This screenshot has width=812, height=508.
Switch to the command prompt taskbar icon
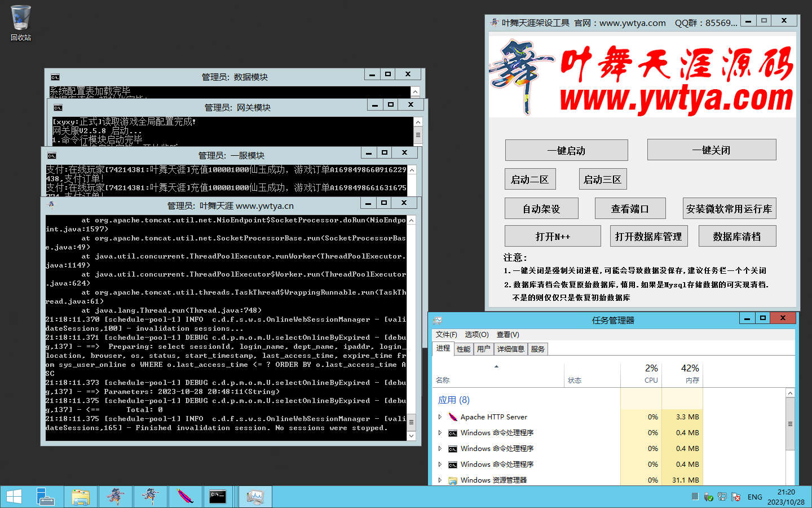point(218,497)
